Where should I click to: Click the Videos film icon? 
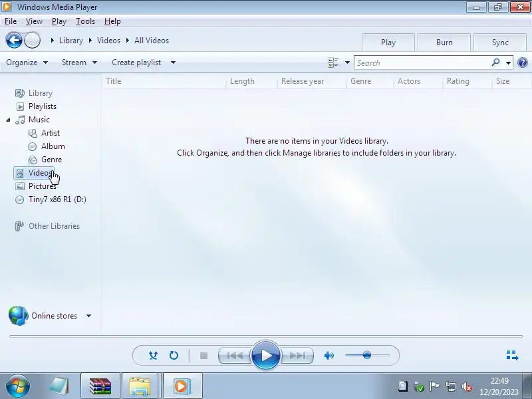coord(20,173)
